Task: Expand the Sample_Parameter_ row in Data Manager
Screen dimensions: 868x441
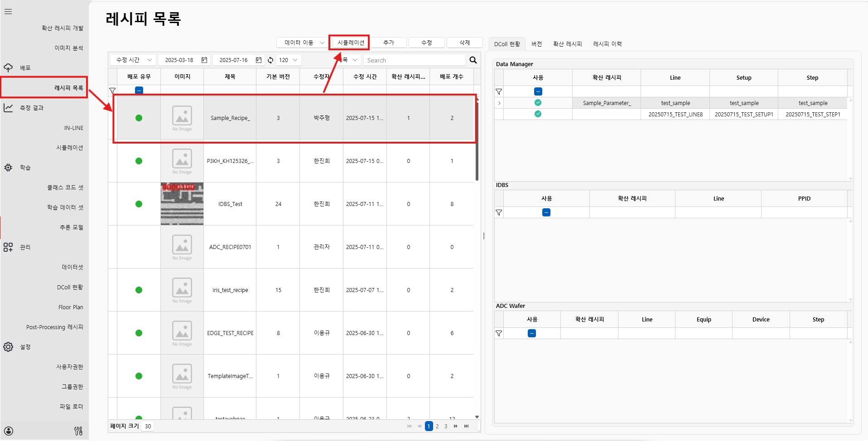Action: coord(499,103)
